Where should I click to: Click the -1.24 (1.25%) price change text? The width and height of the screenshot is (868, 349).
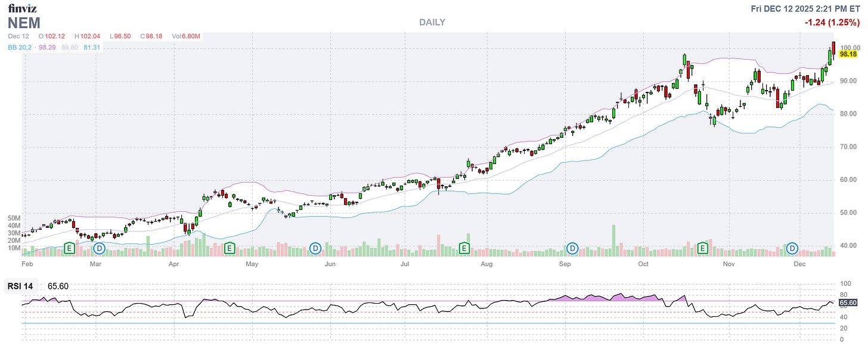[x=832, y=23]
